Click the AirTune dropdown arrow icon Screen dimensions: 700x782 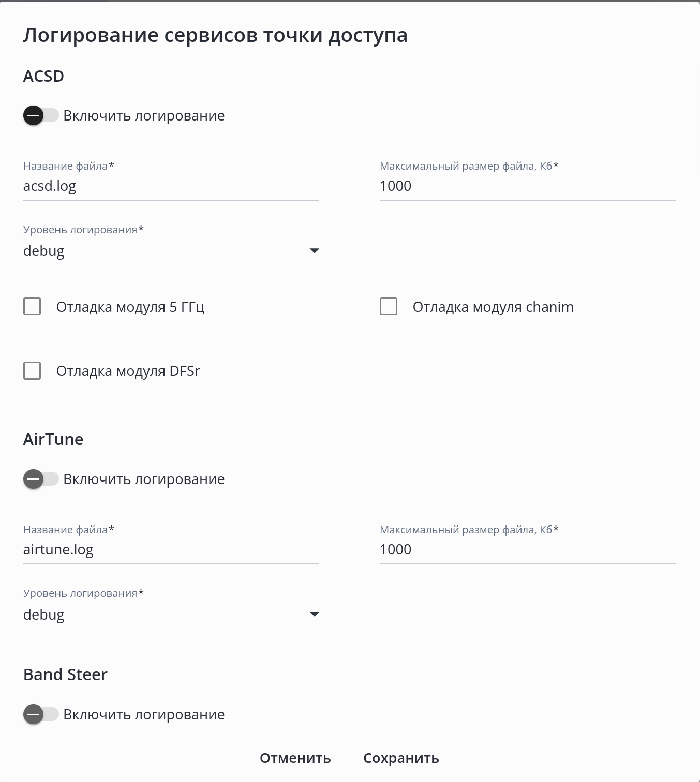314,615
